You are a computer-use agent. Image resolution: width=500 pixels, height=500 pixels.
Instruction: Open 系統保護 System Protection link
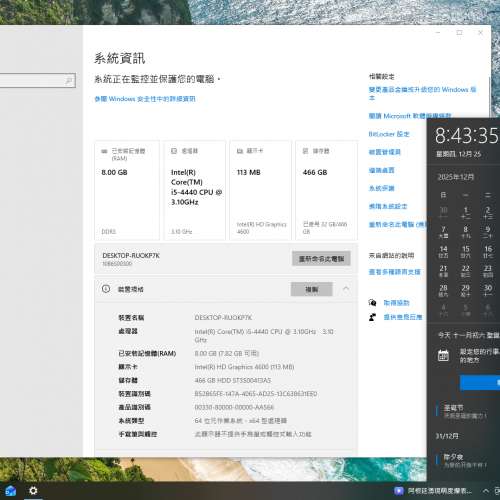(381, 188)
